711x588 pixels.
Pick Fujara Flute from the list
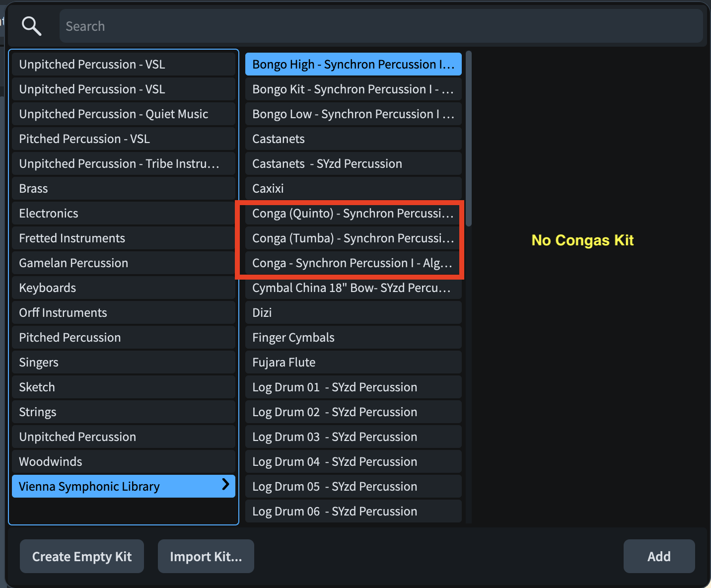pyautogui.click(x=353, y=363)
